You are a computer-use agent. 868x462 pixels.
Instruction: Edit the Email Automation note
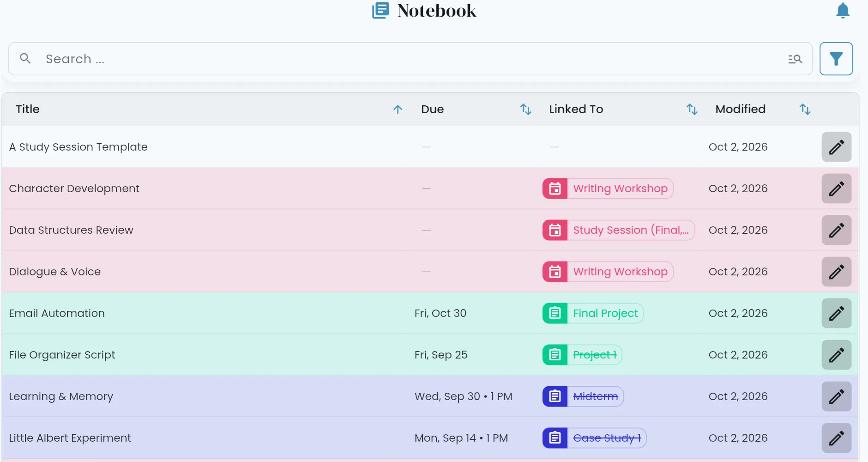pos(836,313)
